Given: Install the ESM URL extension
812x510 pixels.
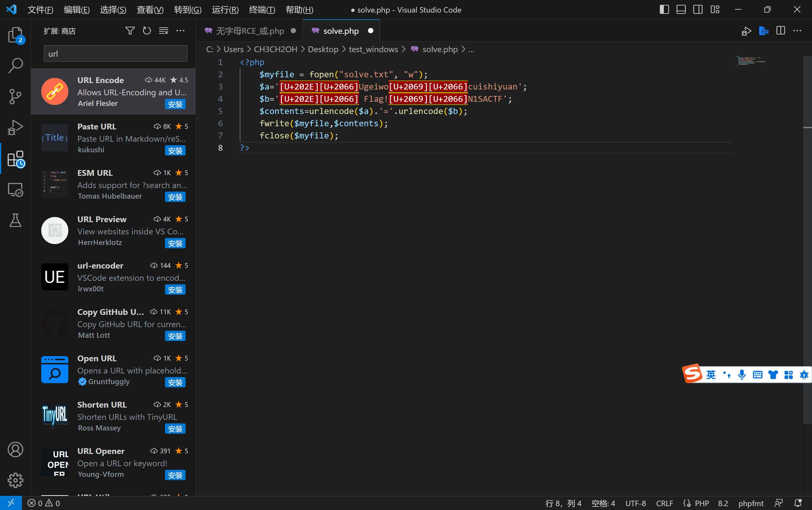Looking at the screenshot, I should click(x=175, y=197).
